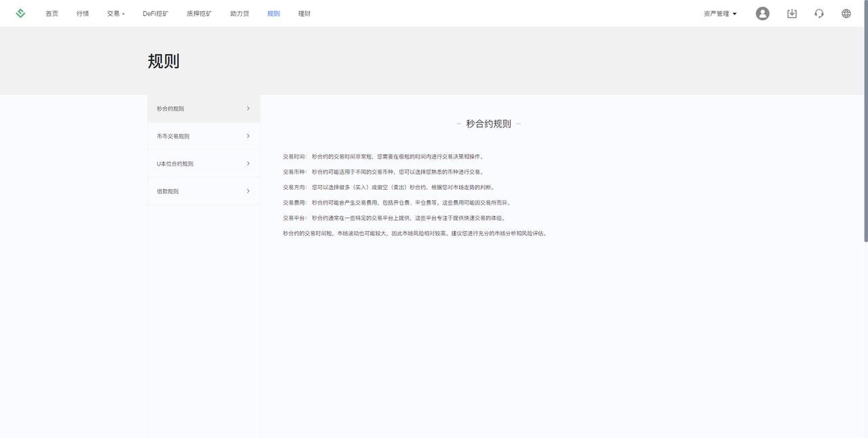This screenshot has height=438, width=868.
Task: Open customer support headset icon
Action: [x=819, y=14]
